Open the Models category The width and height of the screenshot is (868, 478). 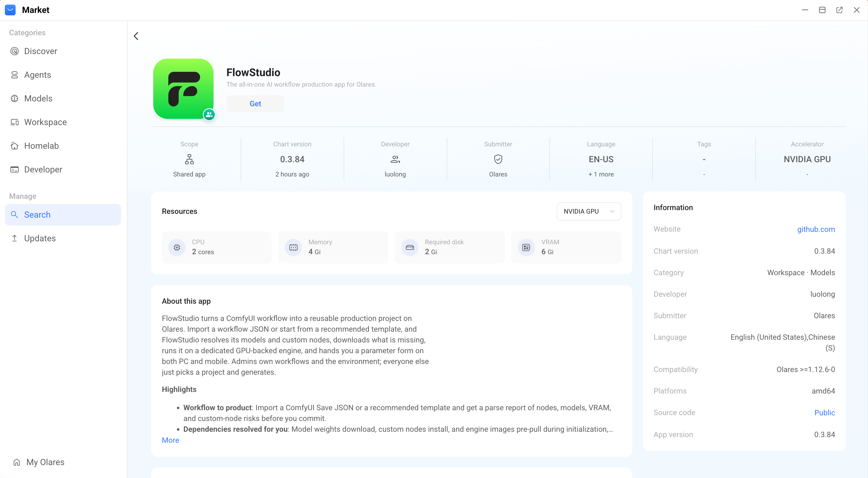tap(63, 98)
